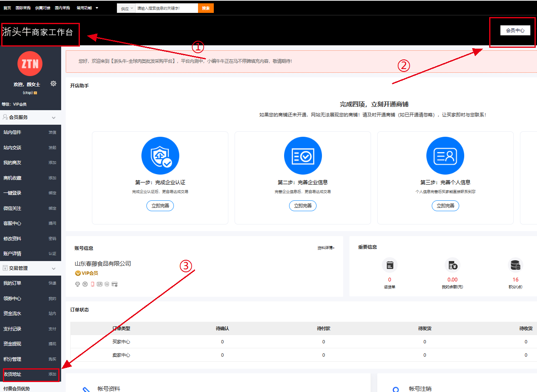Open the 资料详情 link
537x392 pixels.
326,248
